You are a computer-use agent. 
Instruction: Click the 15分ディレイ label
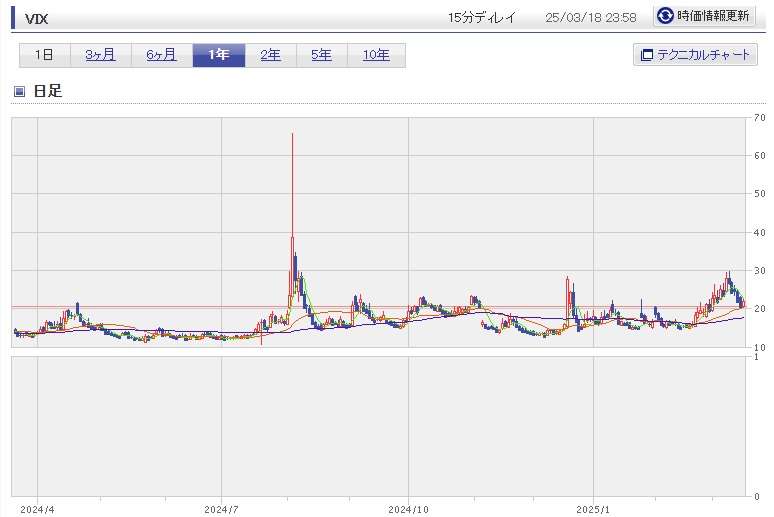click(x=481, y=18)
